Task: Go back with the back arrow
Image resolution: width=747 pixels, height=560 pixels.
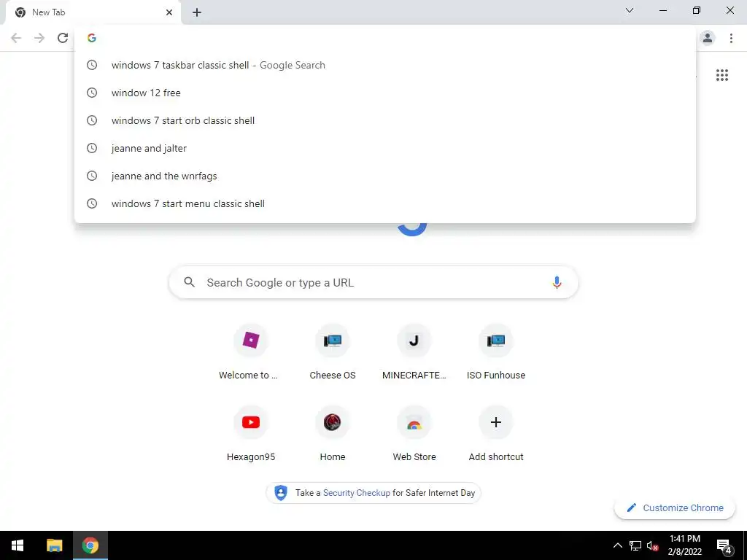Action: coord(16,38)
